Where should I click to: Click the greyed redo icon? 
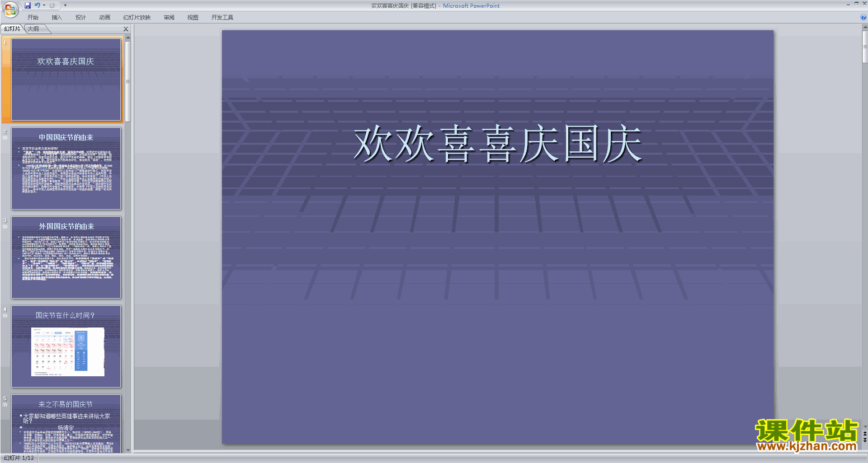pyautogui.click(x=52, y=5)
